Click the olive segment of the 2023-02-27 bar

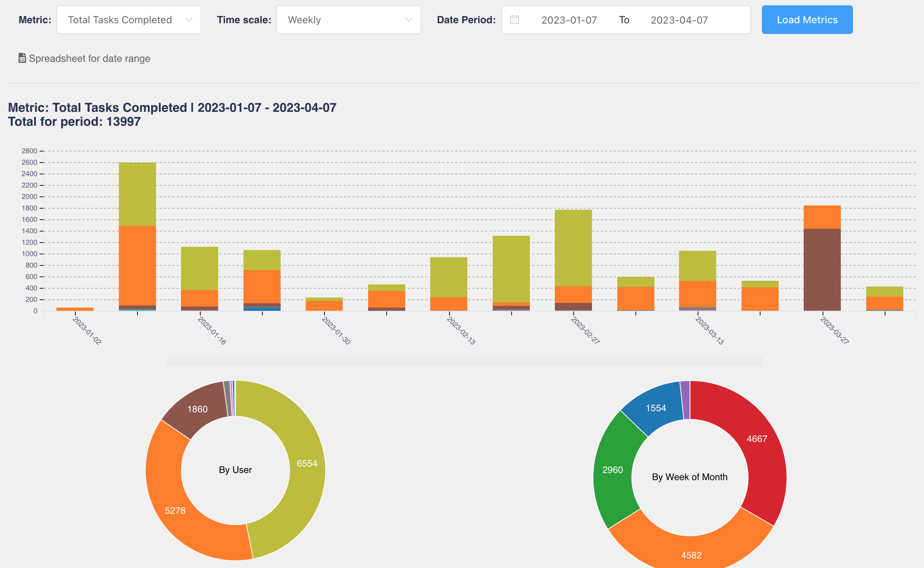click(x=573, y=248)
